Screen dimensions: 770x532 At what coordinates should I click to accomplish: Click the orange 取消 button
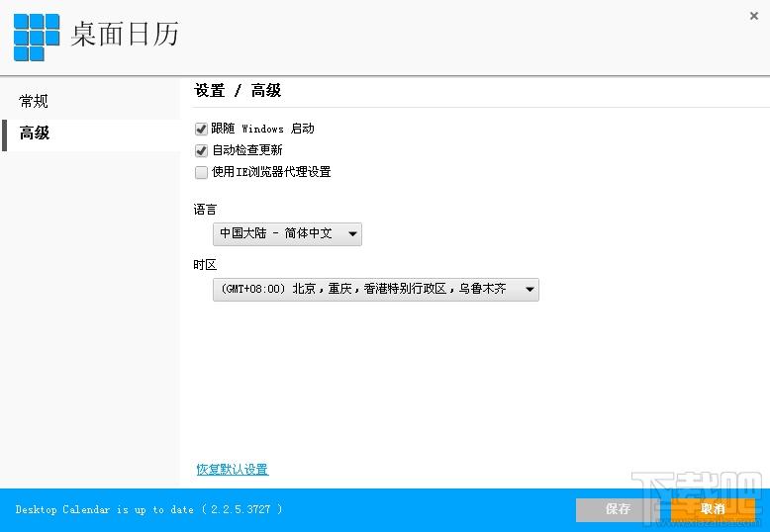coord(713,509)
